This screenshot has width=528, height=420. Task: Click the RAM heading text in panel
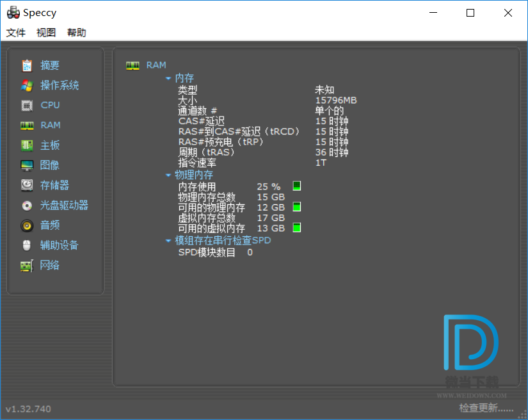click(x=156, y=65)
